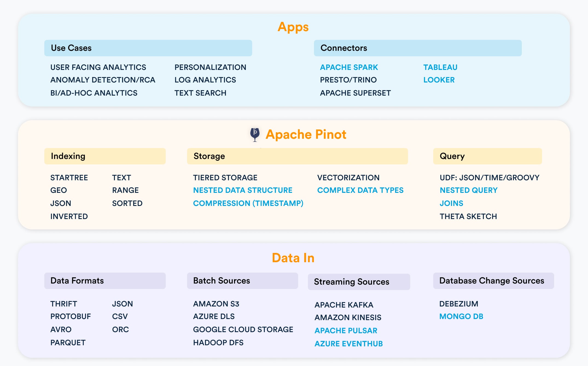588x366 pixels.
Task: Click 'CSV' data format
Action: click(x=120, y=316)
